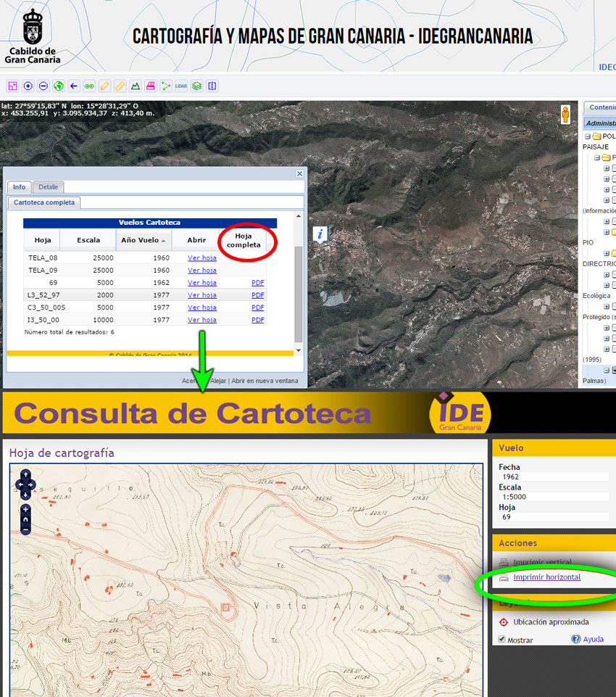Image resolution: width=616 pixels, height=697 pixels.
Task: Zoom in on the cartography sheet
Action: [x=25, y=509]
